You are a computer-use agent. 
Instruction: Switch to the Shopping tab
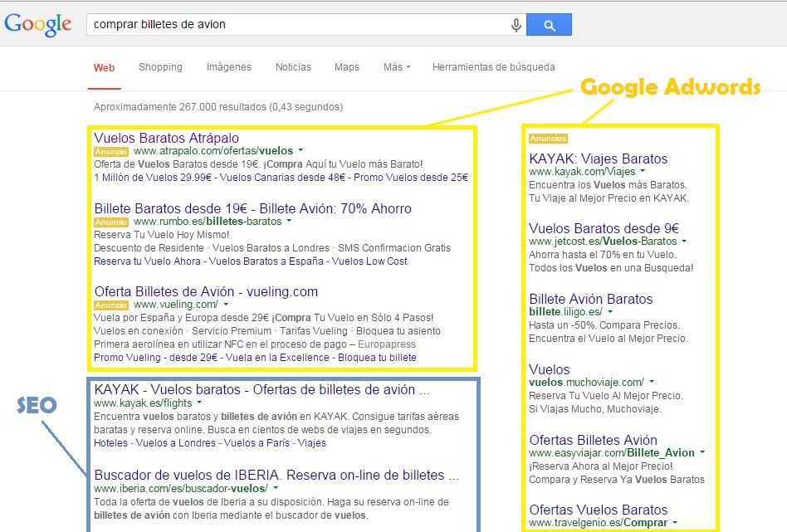160,67
